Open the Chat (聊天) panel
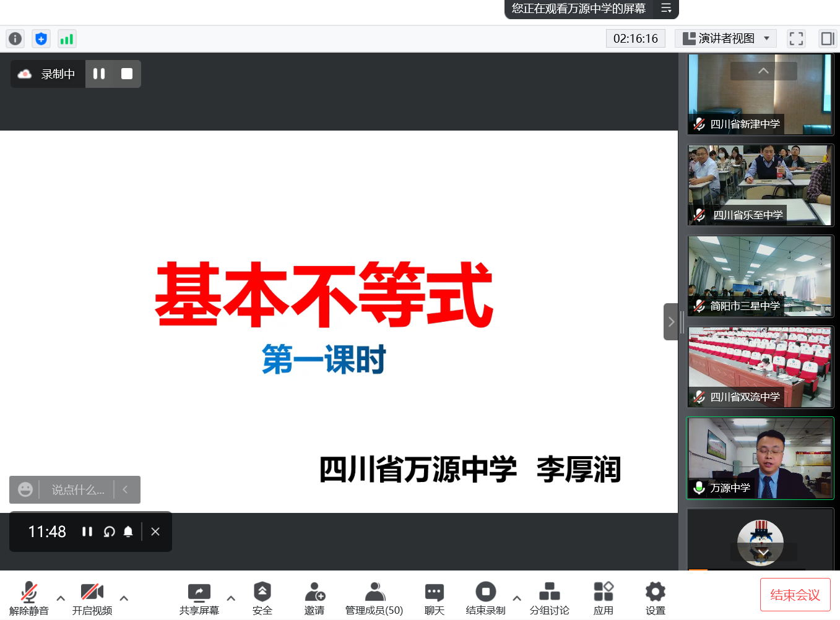 434,598
